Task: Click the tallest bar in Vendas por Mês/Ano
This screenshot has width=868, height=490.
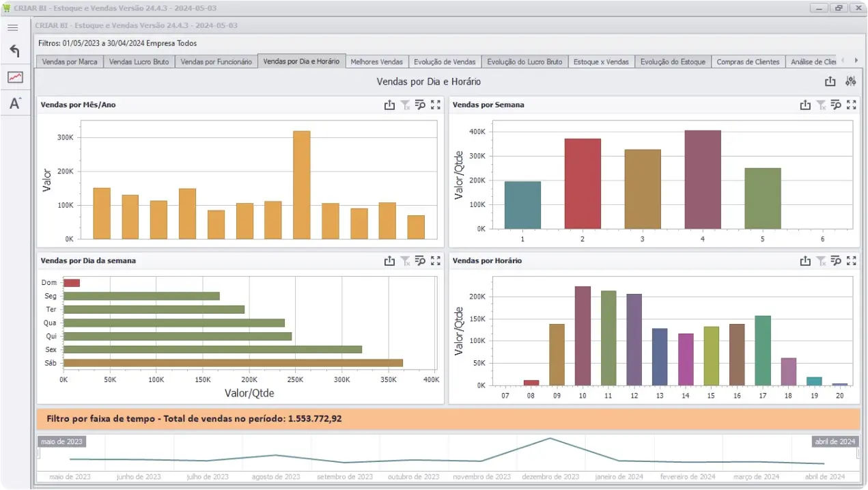Action: (301, 185)
